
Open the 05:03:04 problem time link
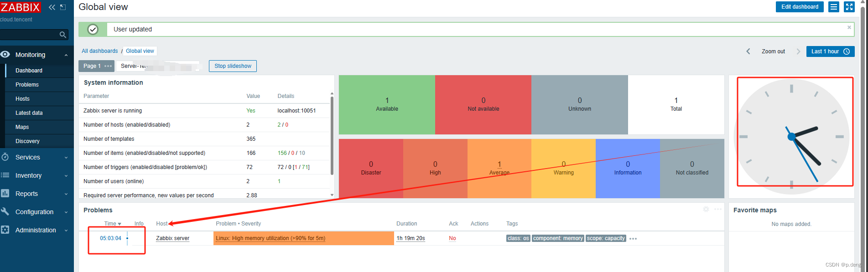pyautogui.click(x=110, y=238)
